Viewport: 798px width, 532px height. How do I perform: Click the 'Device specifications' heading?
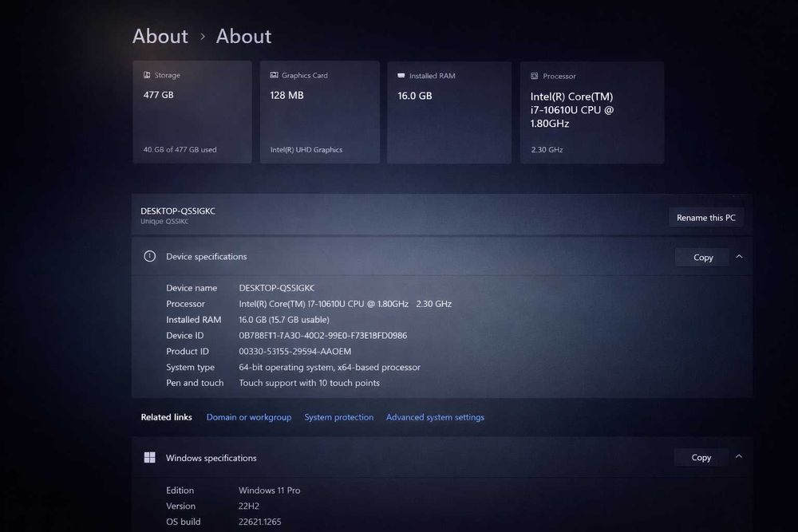tap(206, 256)
